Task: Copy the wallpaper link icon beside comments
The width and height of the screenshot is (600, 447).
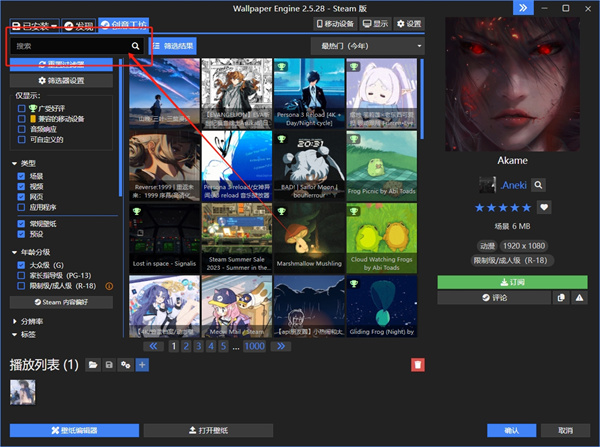Action: coord(561,298)
